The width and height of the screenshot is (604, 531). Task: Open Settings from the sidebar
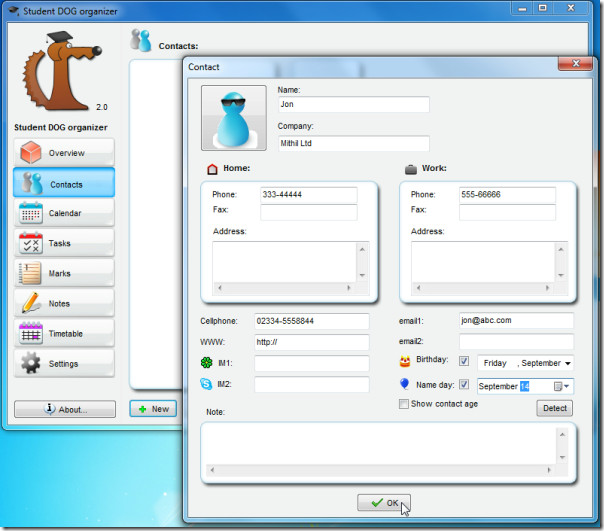point(64,363)
